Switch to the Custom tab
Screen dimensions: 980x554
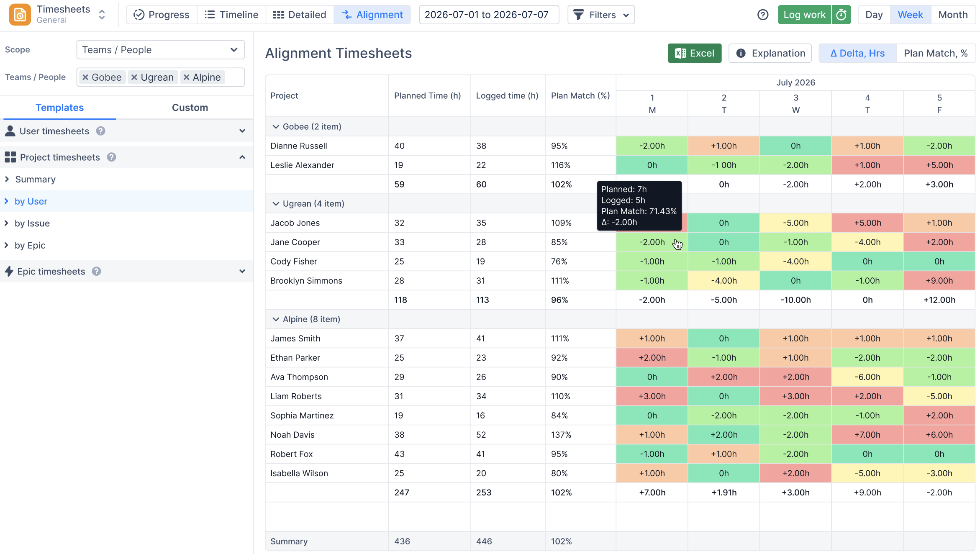click(190, 108)
